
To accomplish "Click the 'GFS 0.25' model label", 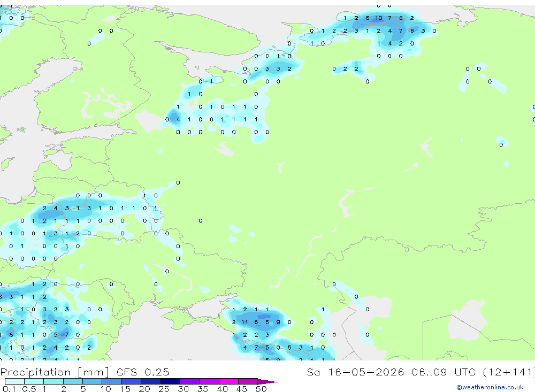I will [x=143, y=372].
